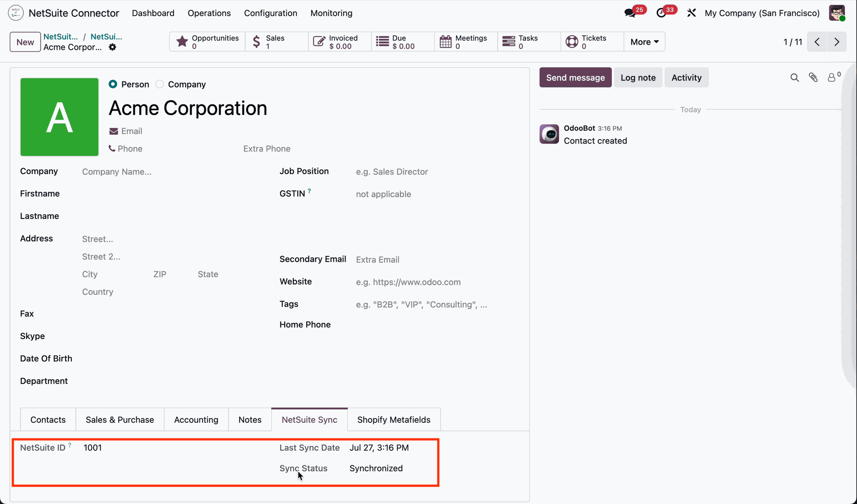Click the Send message button

[575, 78]
